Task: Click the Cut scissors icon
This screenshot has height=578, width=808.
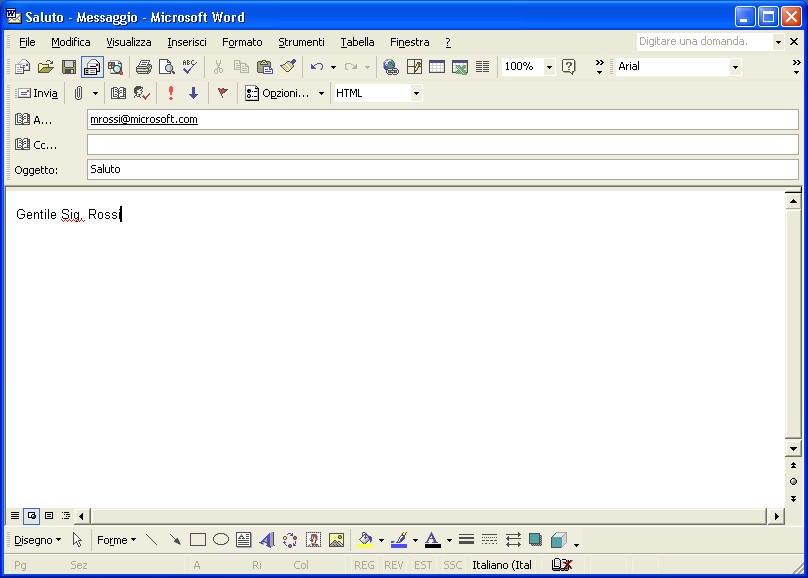Action: tap(218, 67)
